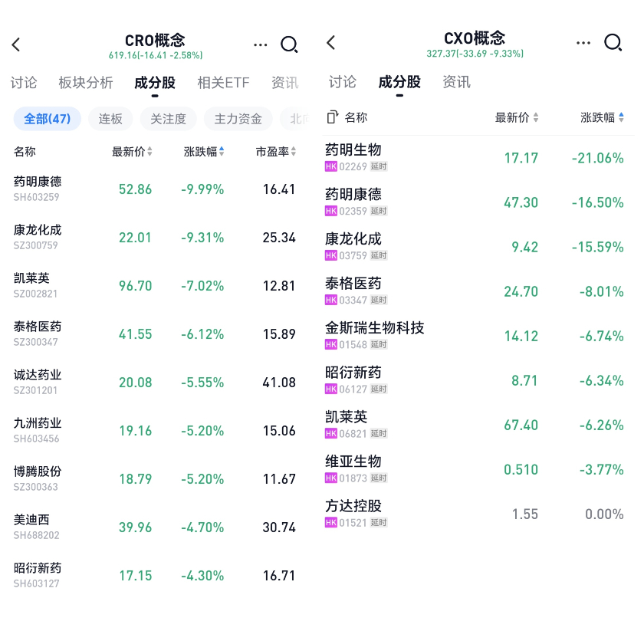
Task: Tap 维亚生物 price 0.510
Action: (521, 469)
